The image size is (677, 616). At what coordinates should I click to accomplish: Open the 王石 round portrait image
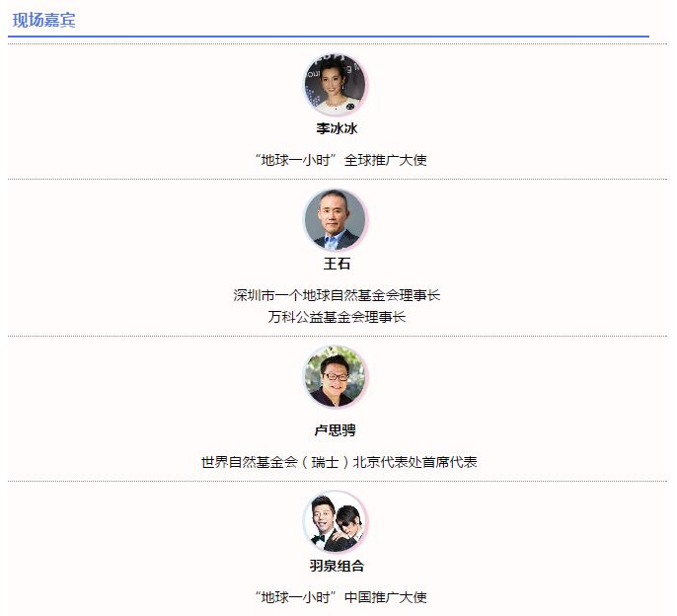[336, 220]
